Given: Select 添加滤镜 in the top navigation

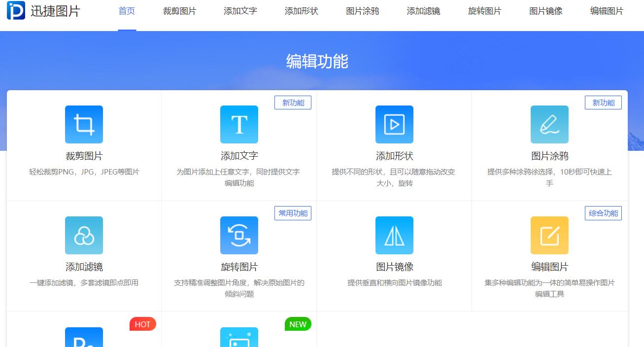Looking at the screenshot, I should click(423, 11).
